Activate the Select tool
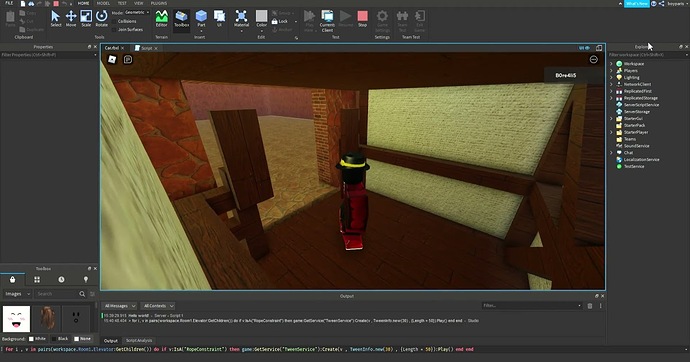This screenshot has width=690, height=362. click(55, 19)
